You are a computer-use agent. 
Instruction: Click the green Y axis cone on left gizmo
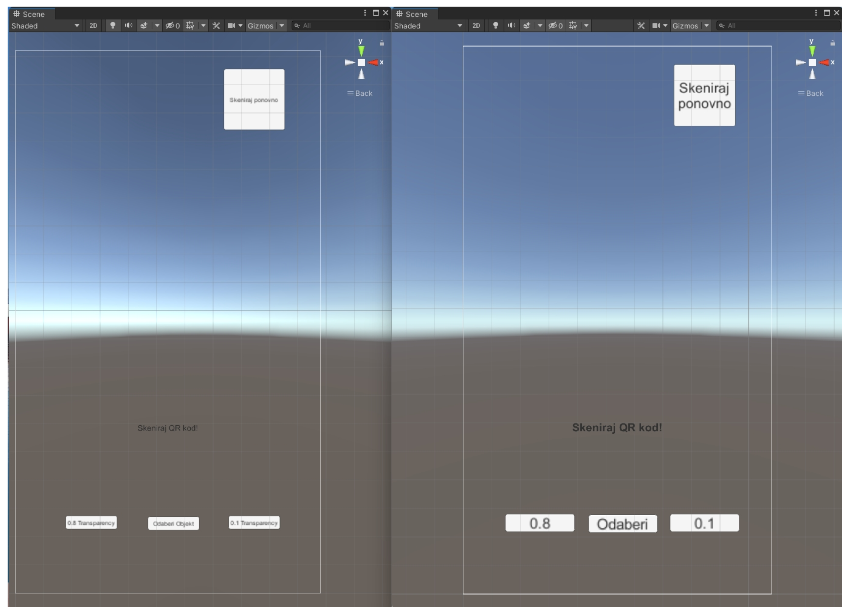pyautogui.click(x=361, y=50)
